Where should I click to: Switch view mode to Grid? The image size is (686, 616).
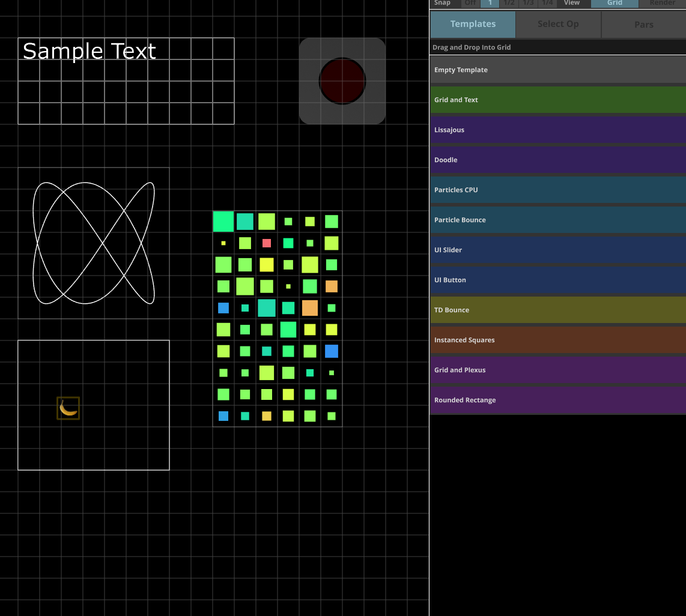tap(615, 3)
